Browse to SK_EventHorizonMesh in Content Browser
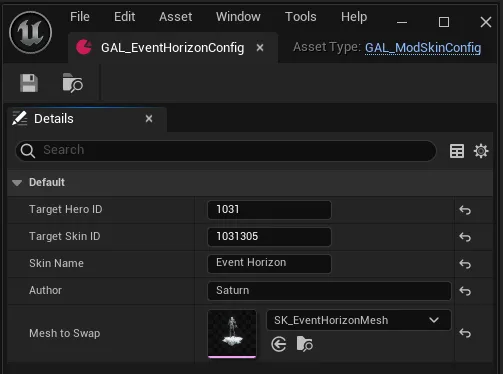Viewport: 503px width, 374px height. (304, 344)
